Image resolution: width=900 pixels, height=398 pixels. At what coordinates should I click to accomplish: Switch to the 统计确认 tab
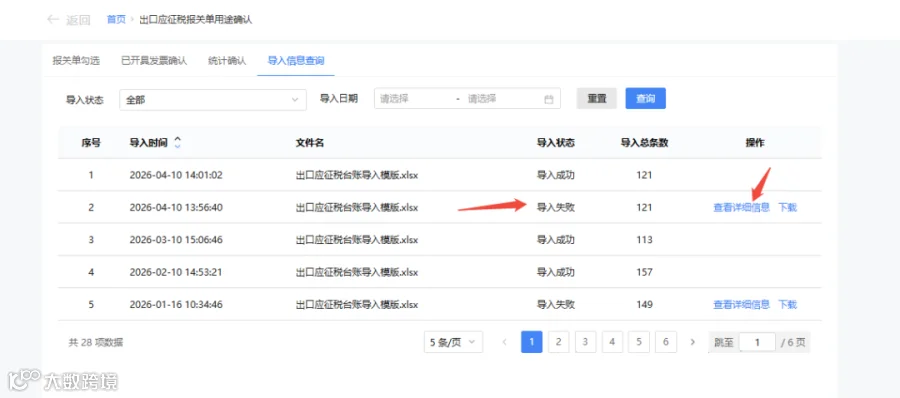pos(227,60)
